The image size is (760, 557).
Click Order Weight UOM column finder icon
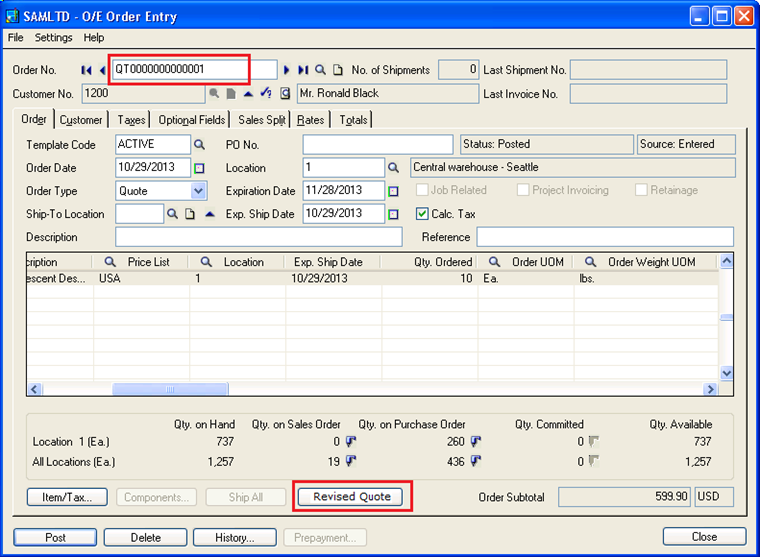coord(590,262)
